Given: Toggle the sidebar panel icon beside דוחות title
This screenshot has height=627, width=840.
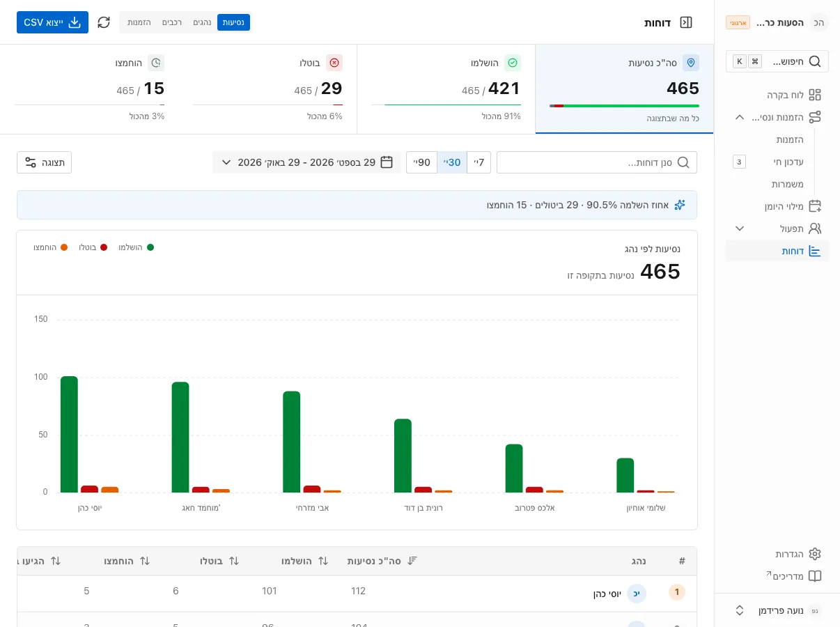Looking at the screenshot, I should 686,22.
